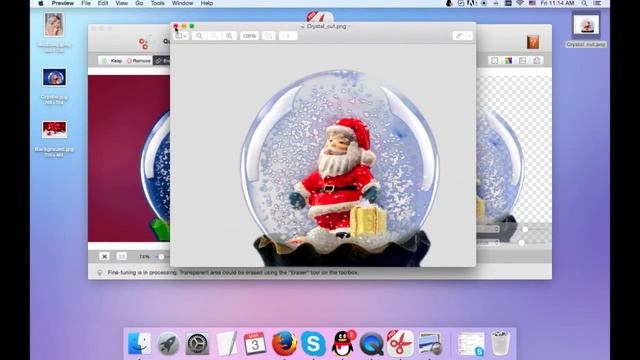
Task: Open Skype from the Dock
Action: tap(313, 343)
